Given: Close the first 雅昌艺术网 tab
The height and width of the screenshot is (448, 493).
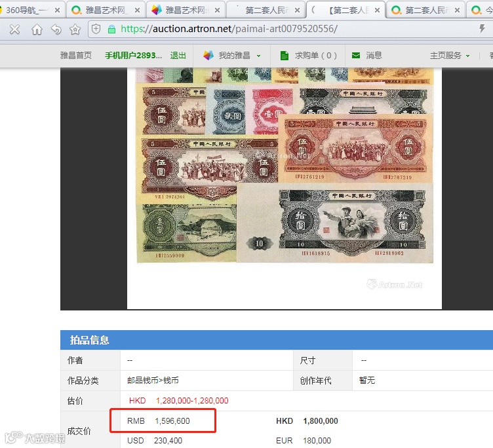Looking at the screenshot, I should [138, 10].
